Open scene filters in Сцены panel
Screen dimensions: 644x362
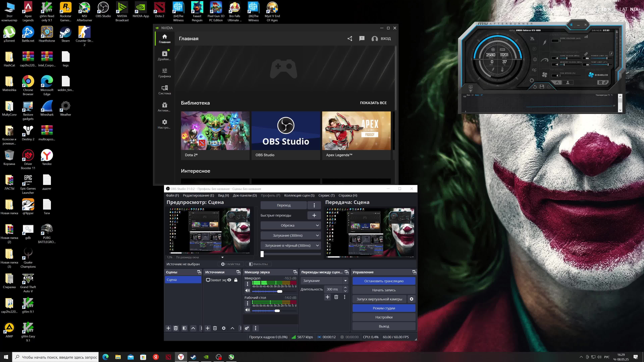coord(184,328)
